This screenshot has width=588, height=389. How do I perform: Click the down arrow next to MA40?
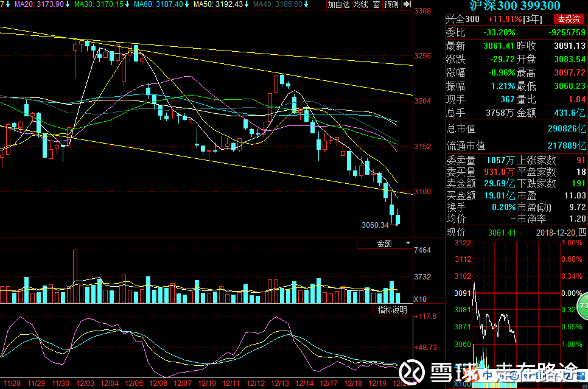tap(306, 4)
